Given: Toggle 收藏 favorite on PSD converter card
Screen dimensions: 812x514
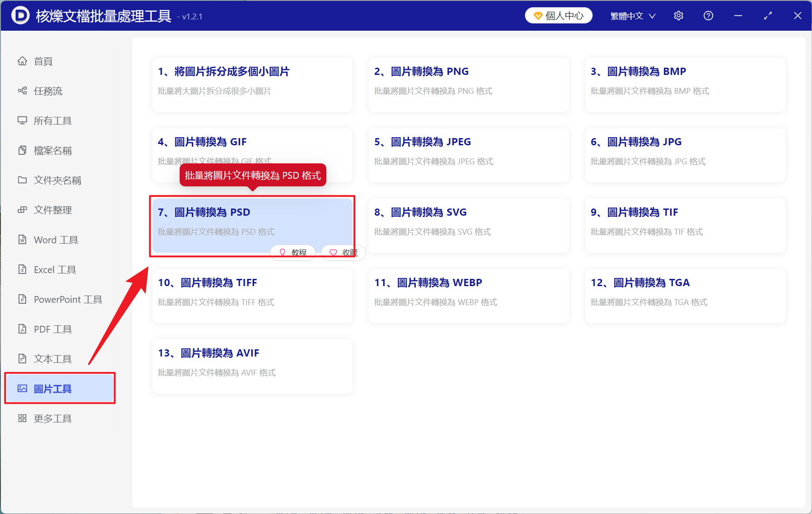Looking at the screenshot, I should [343, 252].
